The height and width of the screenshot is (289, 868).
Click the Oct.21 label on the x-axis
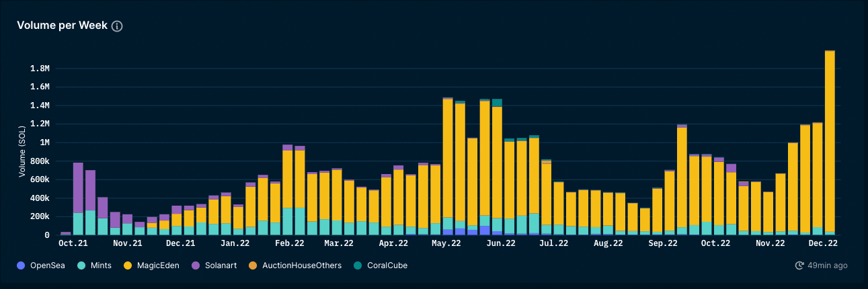tap(73, 244)
